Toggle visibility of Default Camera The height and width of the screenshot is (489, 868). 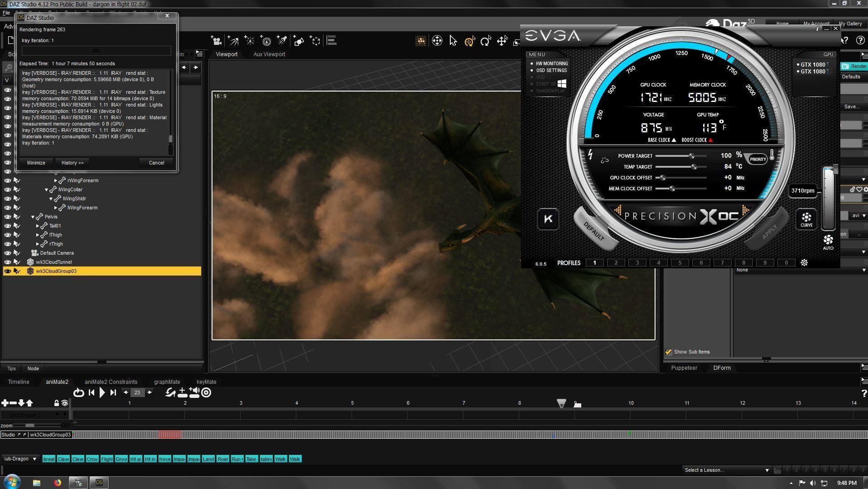click(x=8, y=253)
